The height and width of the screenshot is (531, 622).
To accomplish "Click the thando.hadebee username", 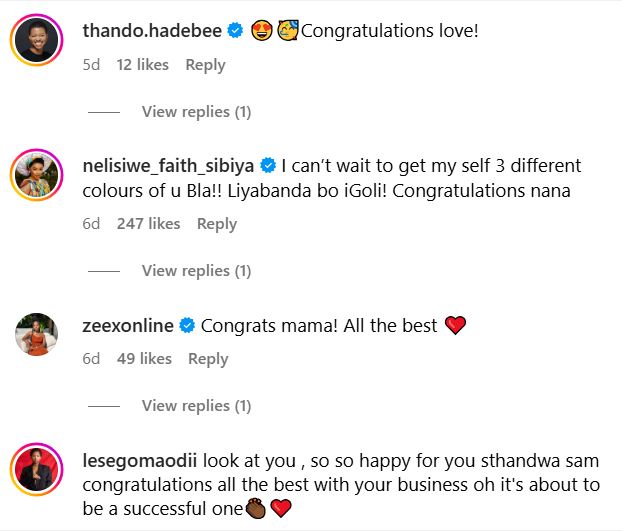I will [152, 31].
